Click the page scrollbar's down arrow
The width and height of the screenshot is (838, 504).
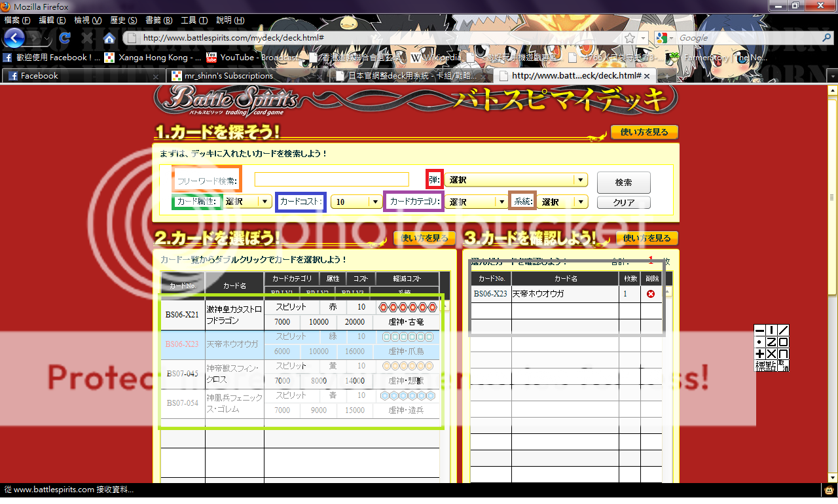pyautogui.click(x=833, y=477)
